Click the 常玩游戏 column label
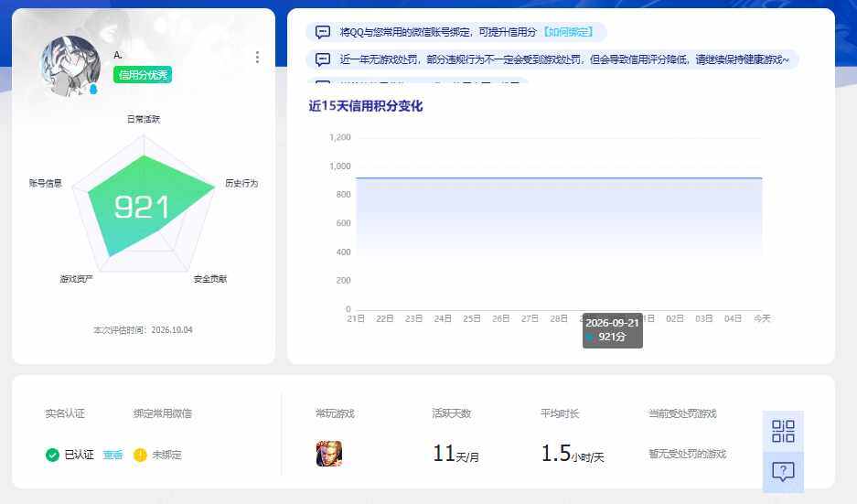 coord(335,413)
